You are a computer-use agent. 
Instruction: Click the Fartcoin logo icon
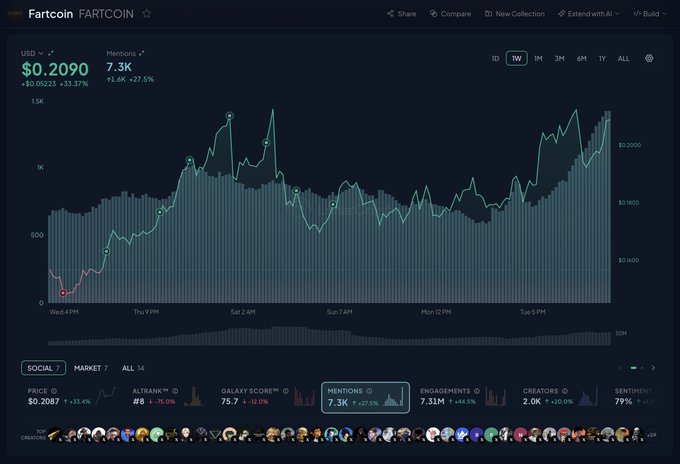15,14
